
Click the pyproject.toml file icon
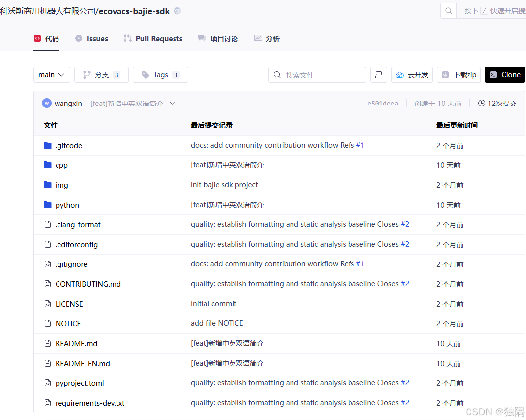[x=48, y=382]
